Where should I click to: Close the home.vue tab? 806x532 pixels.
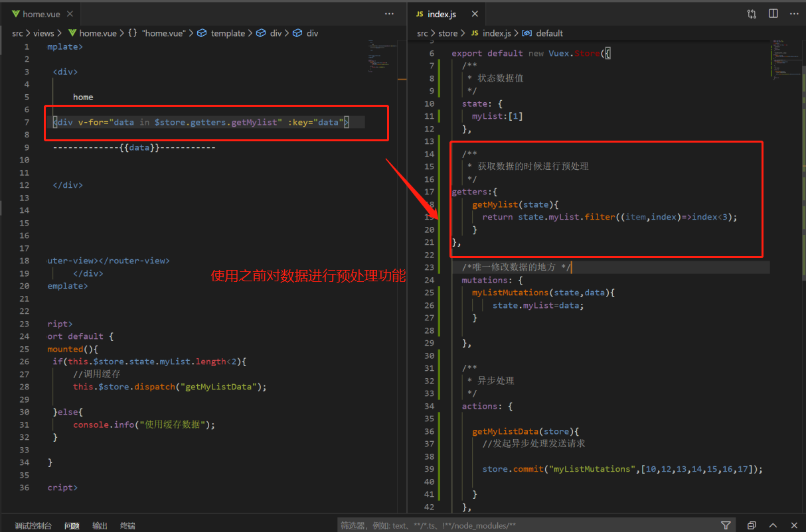(x=70, y=14)
